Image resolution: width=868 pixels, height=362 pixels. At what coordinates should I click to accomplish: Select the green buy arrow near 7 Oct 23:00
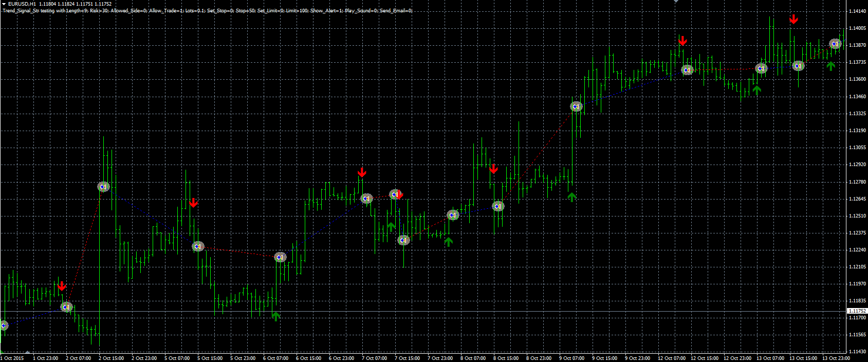[449, 242]
